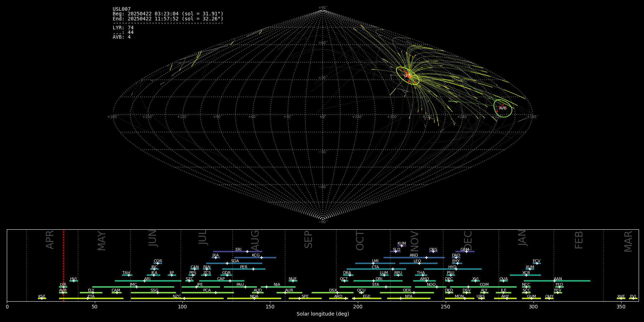The image size is (644, 322).
Task: Select the GEM shower bar in timeline
Action: [465, 252]
